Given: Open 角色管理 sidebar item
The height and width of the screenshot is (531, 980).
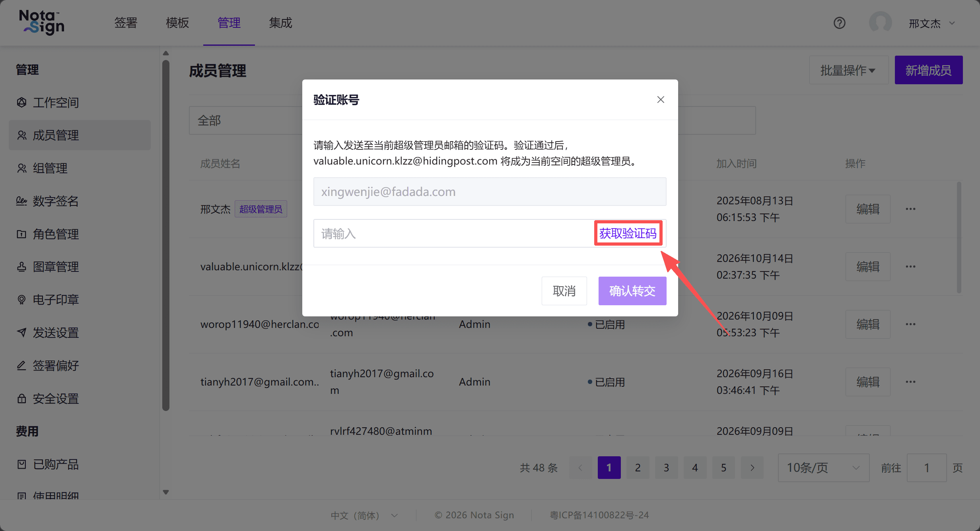Looking at the screenshot, I should [80, 234].
